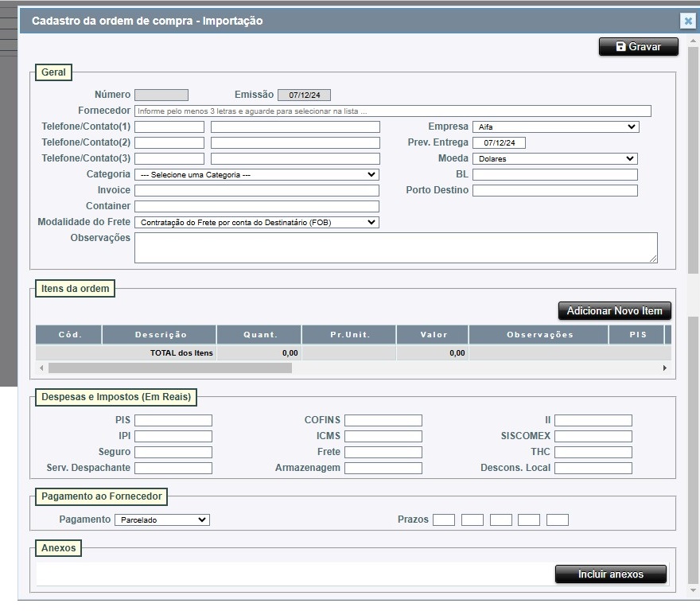
Task: Click the Incluir anexos button
Action: 610,574
